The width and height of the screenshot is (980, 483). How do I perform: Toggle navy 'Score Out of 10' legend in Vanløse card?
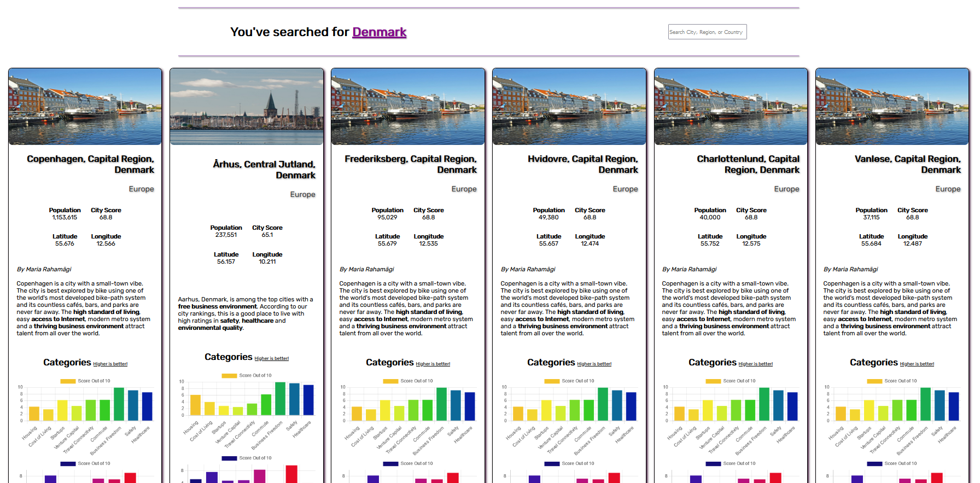pyautogui.click(x=892, y=463)
